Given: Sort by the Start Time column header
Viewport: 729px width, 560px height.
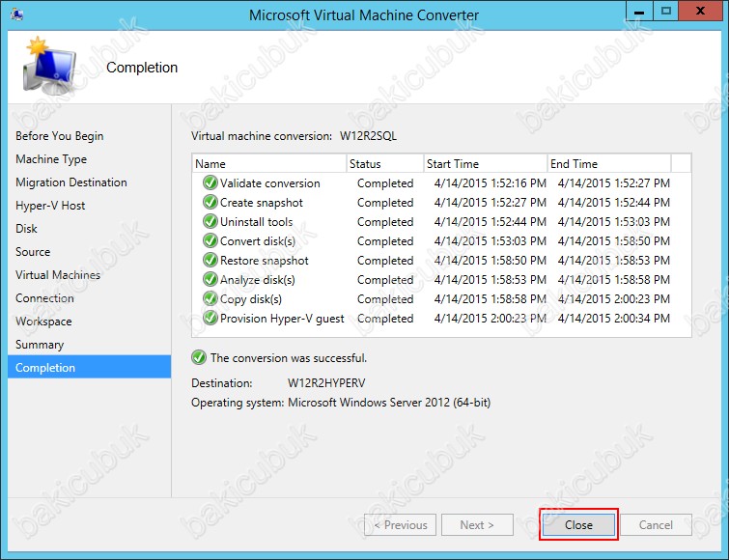Looking at the screenshot, I should tap(486, 163).
